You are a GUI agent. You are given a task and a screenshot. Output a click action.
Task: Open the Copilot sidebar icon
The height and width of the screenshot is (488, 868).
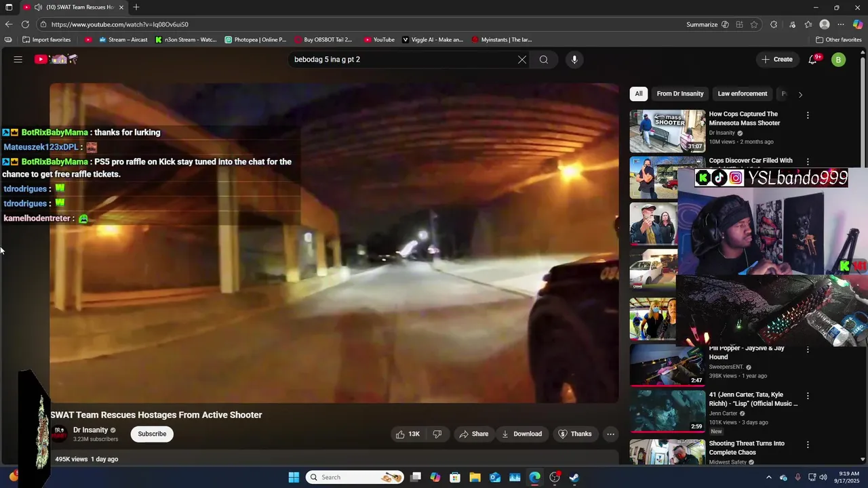pyautogui.click(x=858, y=24)
